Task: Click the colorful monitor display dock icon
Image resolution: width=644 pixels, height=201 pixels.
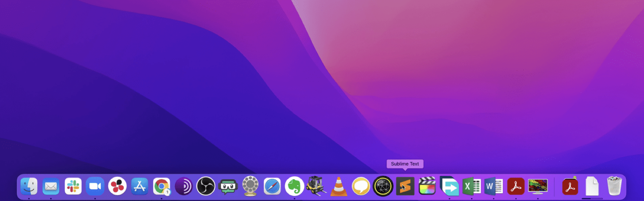Action: (538, 186)
